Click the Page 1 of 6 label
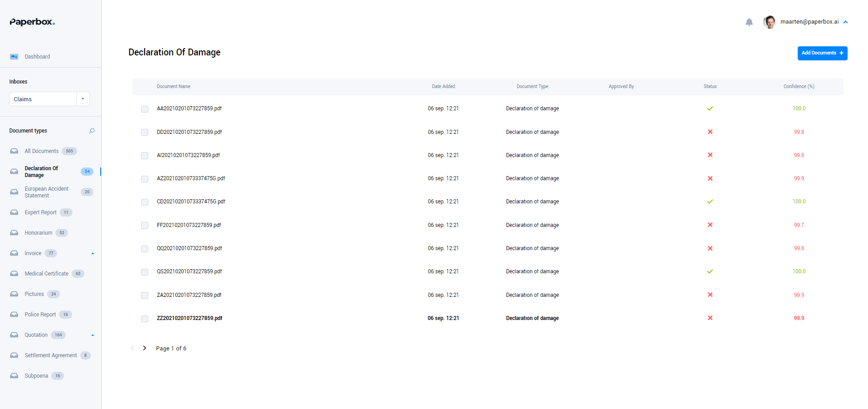 coord(171,349)
